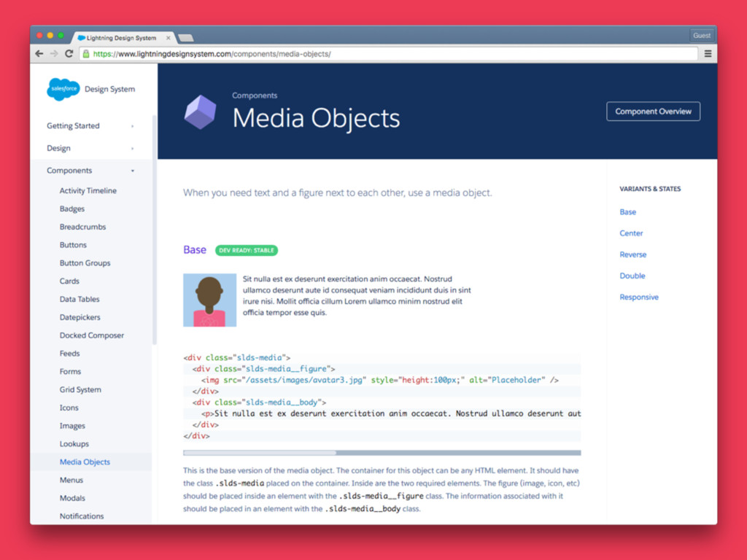
Task: Select Modals in sidebar navigation
Action: point(72,498)
